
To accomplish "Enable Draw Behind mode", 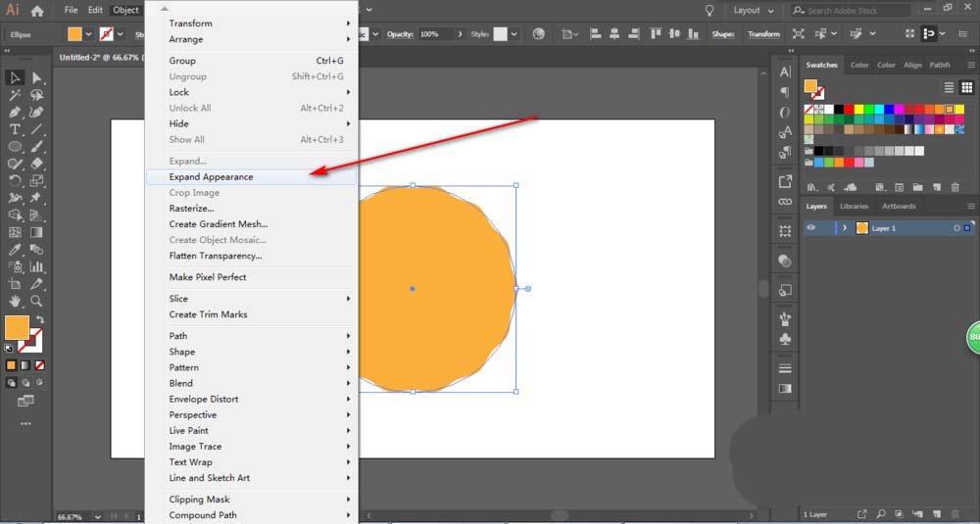I will (25, 383).
